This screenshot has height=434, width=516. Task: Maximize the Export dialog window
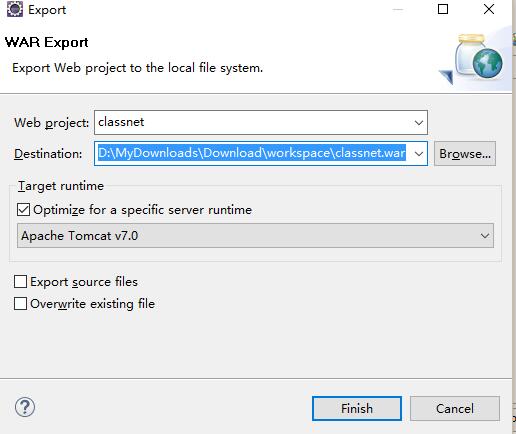[x=443, y=9]
